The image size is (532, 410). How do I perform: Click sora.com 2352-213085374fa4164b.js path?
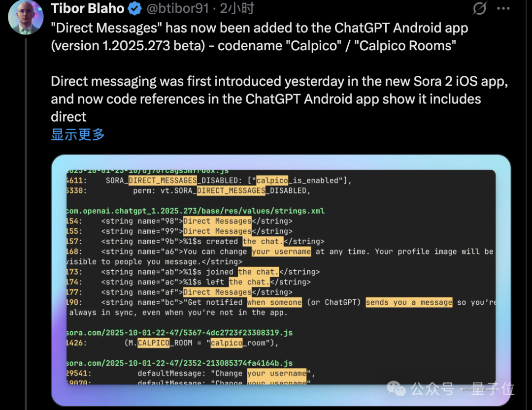(x=179, y=363)
